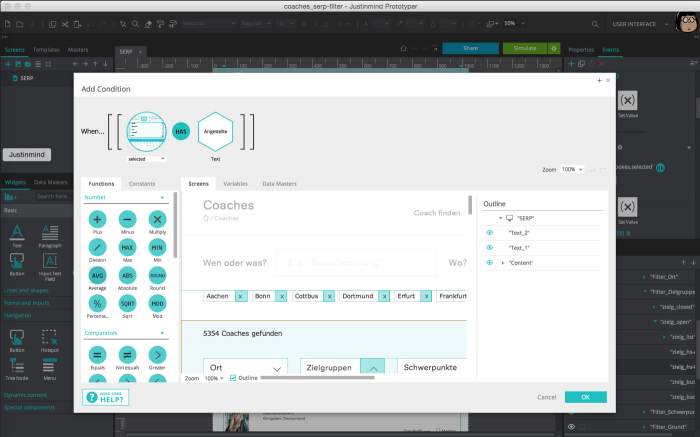Pick the Division function icon
The width and height of the screenshot is (700, 437).
coord(97,247)
